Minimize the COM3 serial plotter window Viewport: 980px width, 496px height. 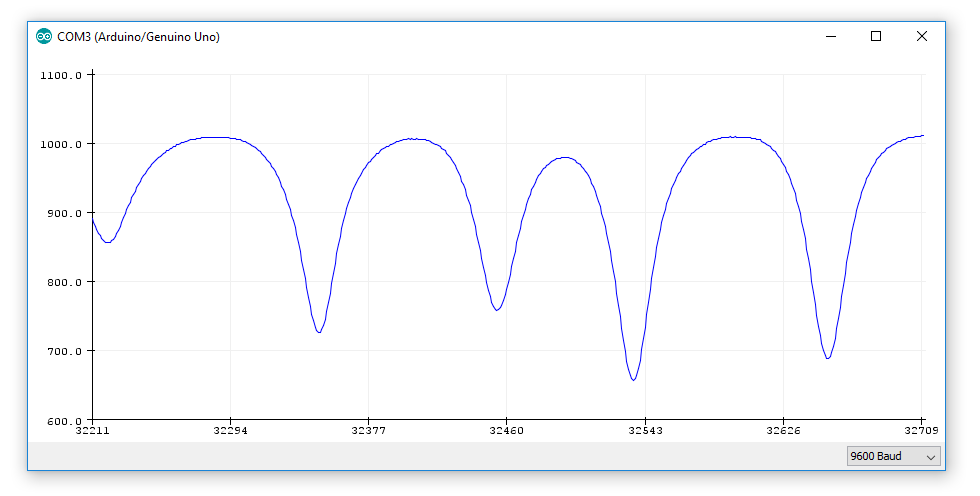(x=831, y=36)
